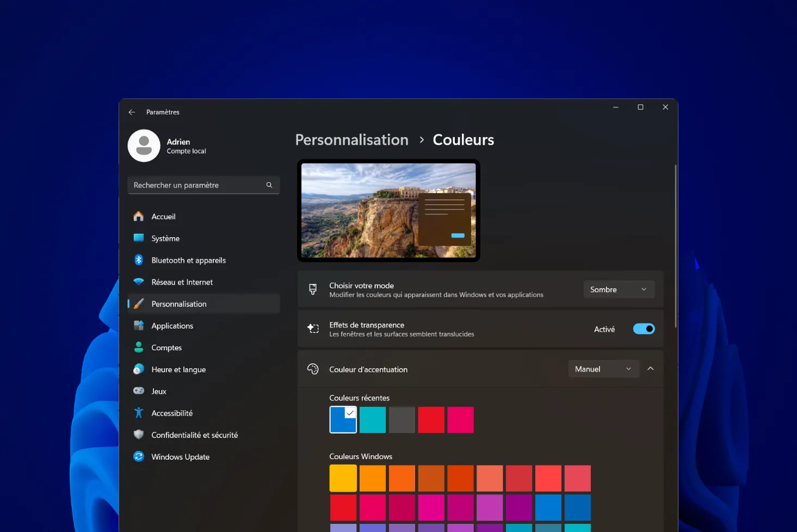Choose the last blue swatch in second Windows row
The width and height of the screenshot is (797, 532).
click(x=578, y=508)
